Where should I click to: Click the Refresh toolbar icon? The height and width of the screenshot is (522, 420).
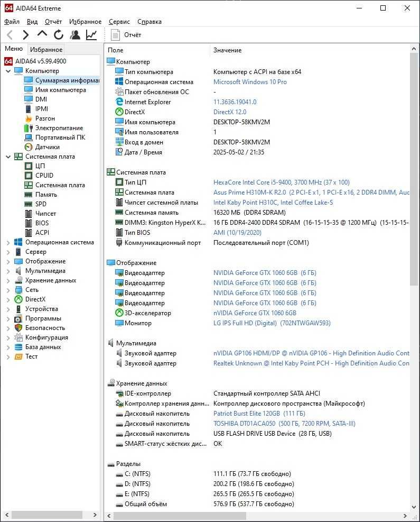(x=59, y=34)
